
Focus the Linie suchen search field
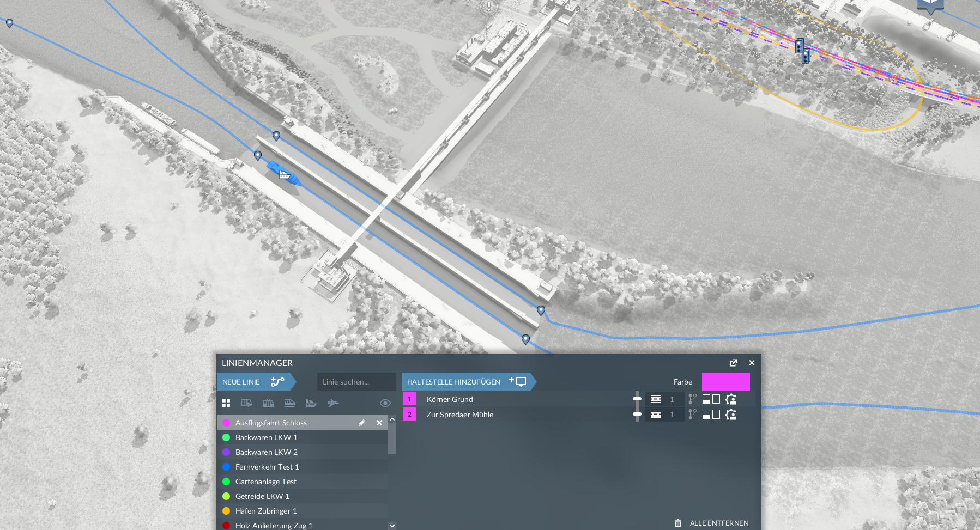(356, 382)
